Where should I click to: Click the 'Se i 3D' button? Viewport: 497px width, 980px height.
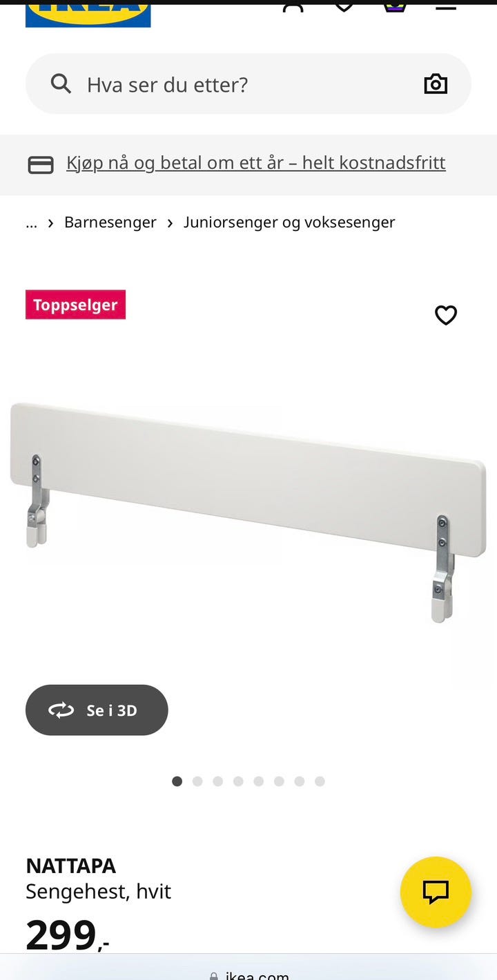point(97,710)
